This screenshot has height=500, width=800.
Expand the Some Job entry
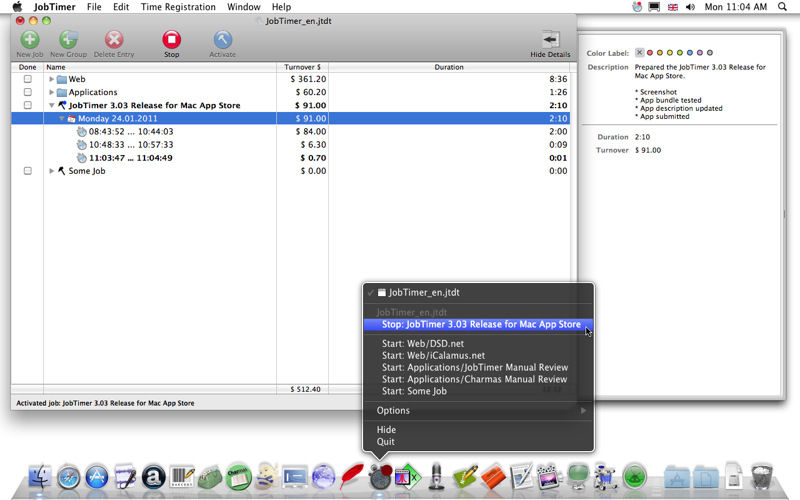[52, 171]
